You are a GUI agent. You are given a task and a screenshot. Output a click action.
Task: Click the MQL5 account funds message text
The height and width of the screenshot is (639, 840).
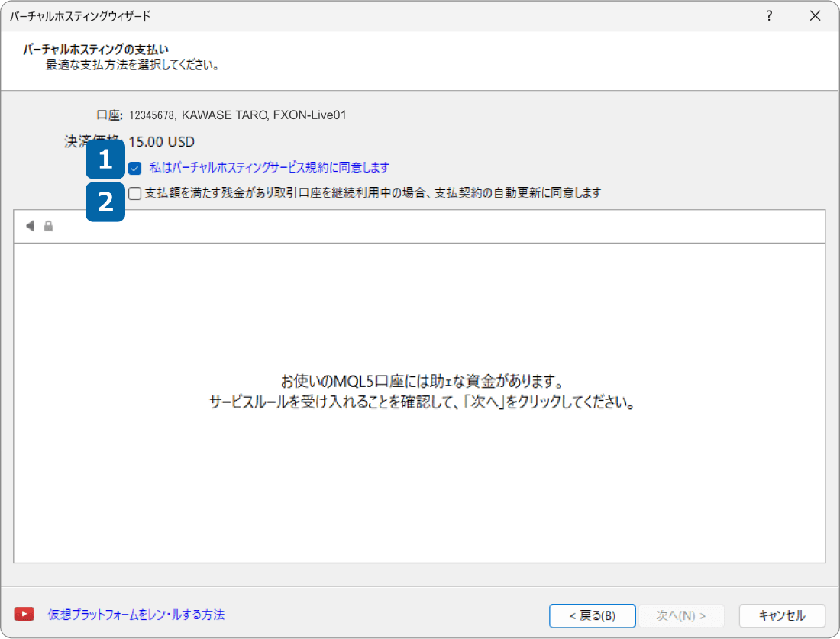click(422, 382)
